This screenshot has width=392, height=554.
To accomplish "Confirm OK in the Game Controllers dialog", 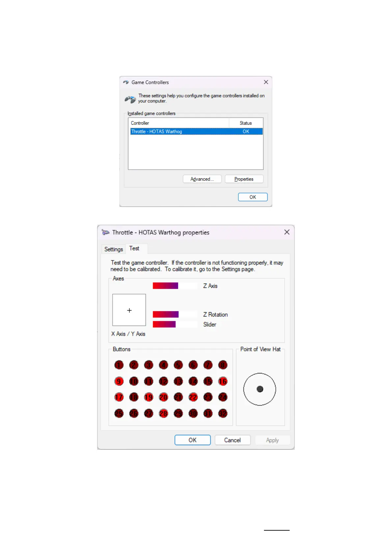I will coord(253,197).
